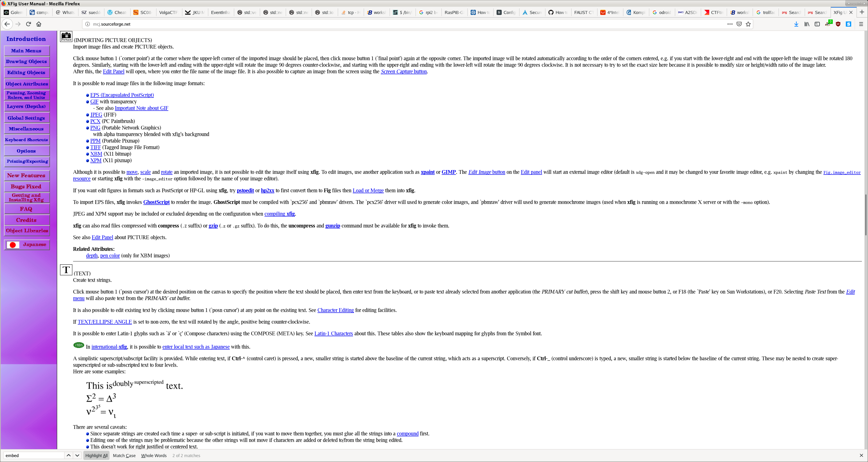This screenshot has width=868, height=462.
Task: Open the uBlock Origin extension
Action: tap(838, 24)
